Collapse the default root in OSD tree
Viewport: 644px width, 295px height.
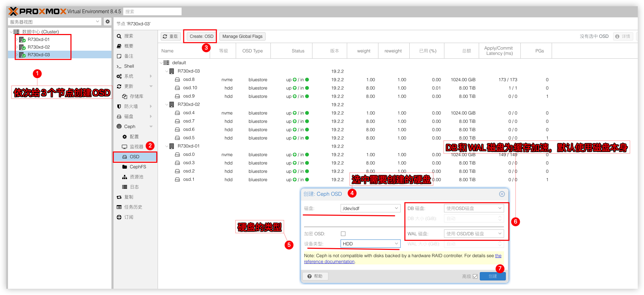[x=161, y=63]
